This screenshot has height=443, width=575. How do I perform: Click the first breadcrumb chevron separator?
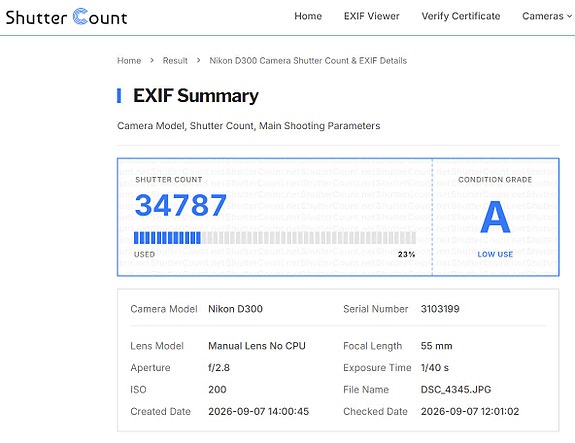pos(152,60)
